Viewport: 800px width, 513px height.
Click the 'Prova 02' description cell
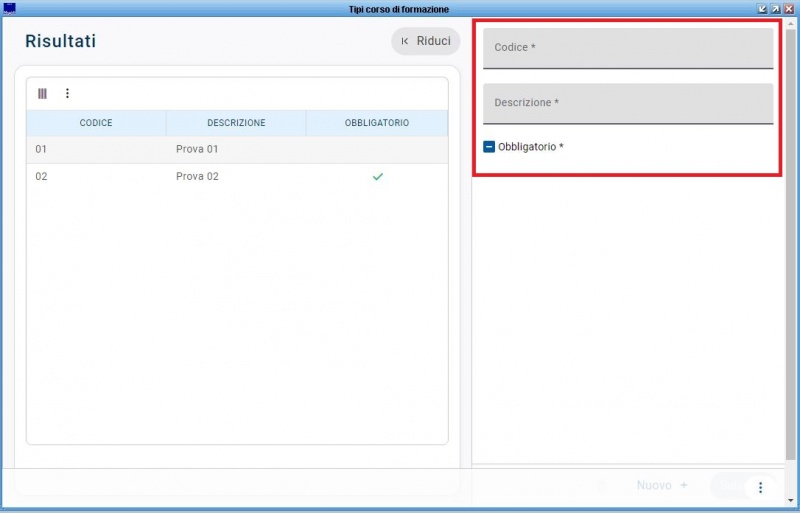[197, 176]
